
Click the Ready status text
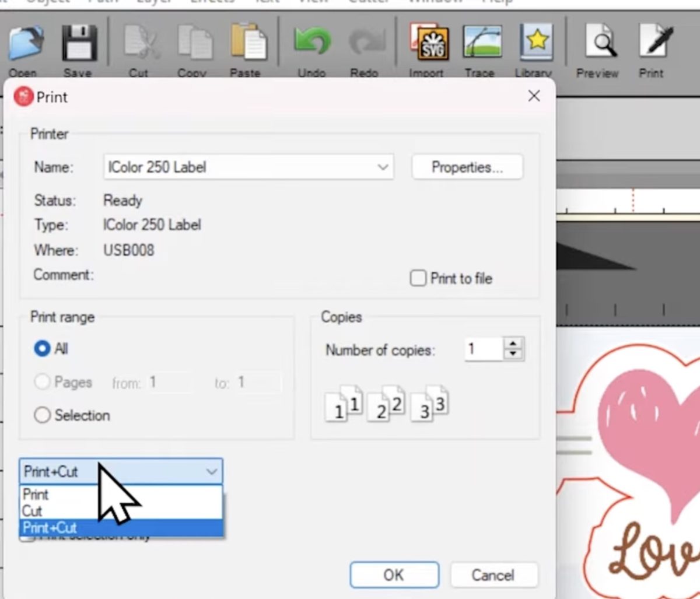(x=123, y=201)
